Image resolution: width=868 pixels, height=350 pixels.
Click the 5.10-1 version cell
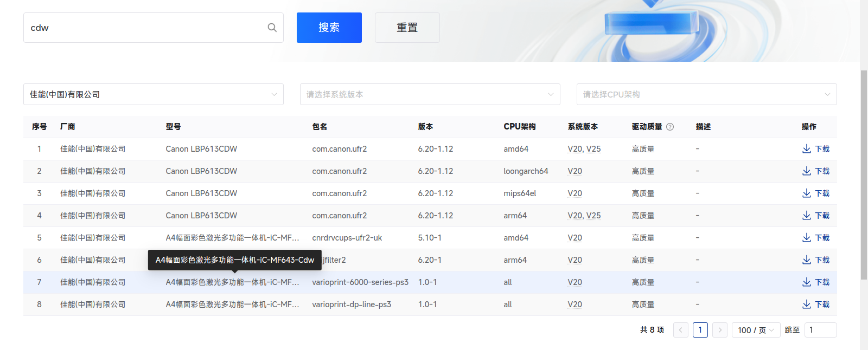430,238
